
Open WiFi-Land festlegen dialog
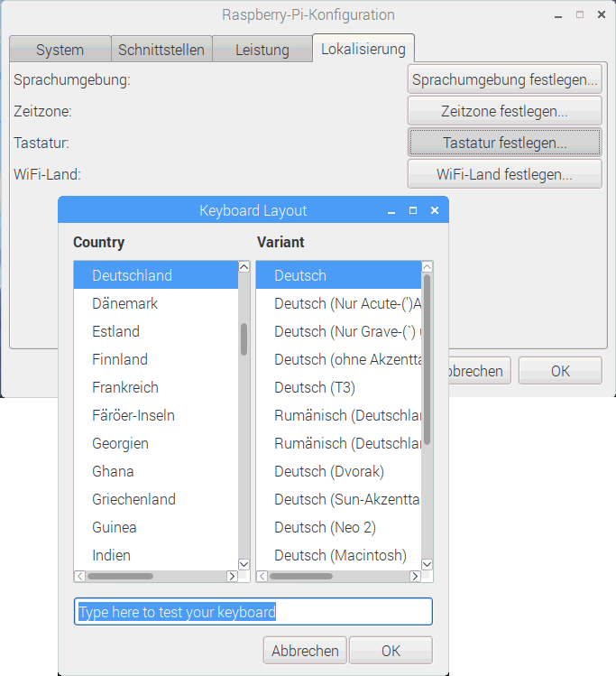click(504, 174)
